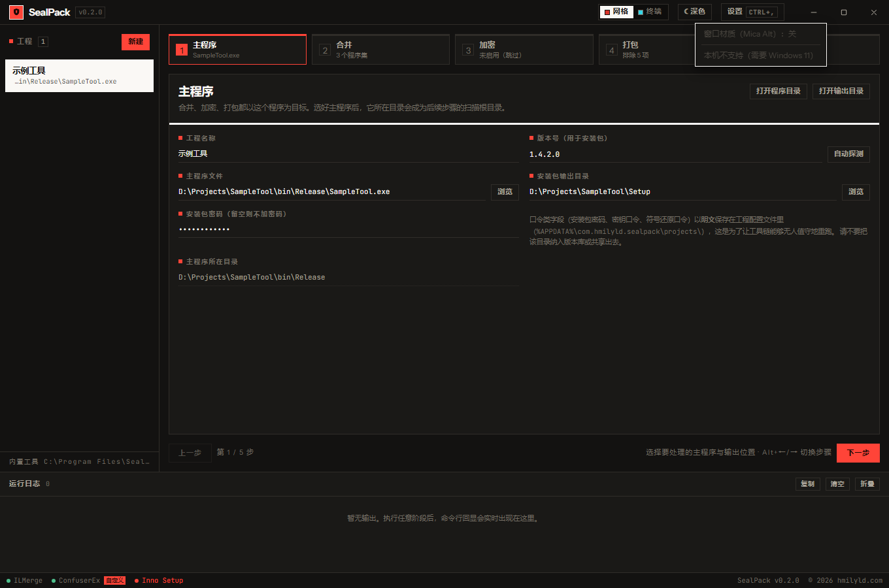Viewport: 889px width, 588px height.
Task: Minimize the SealPack window
Action: click(x=814, y=12)
